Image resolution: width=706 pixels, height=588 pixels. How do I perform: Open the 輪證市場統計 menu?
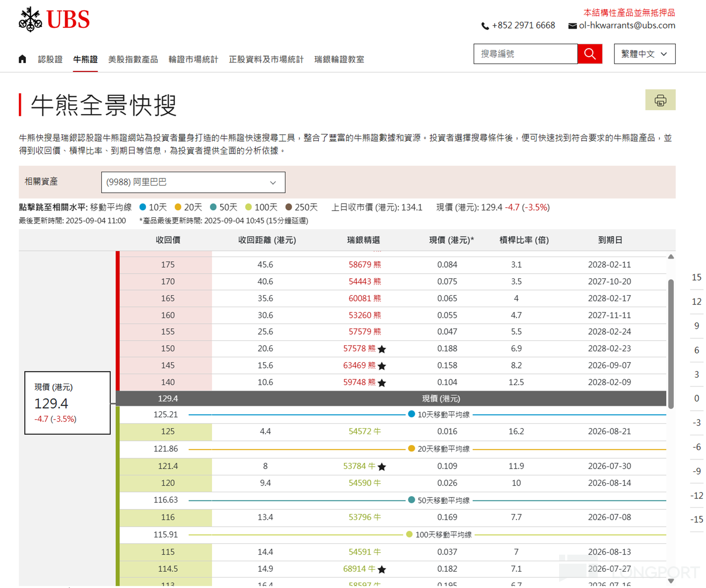(x=193, y=59)
